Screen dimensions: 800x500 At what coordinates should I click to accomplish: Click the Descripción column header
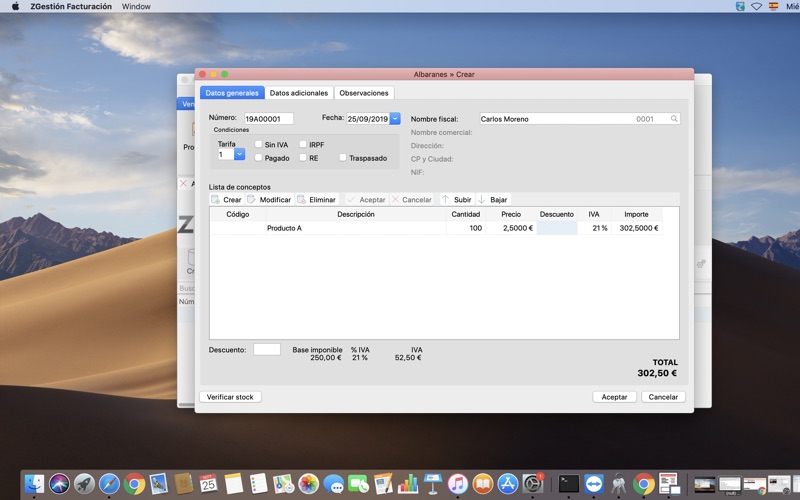pyautogui.click(x=356, y=214)
